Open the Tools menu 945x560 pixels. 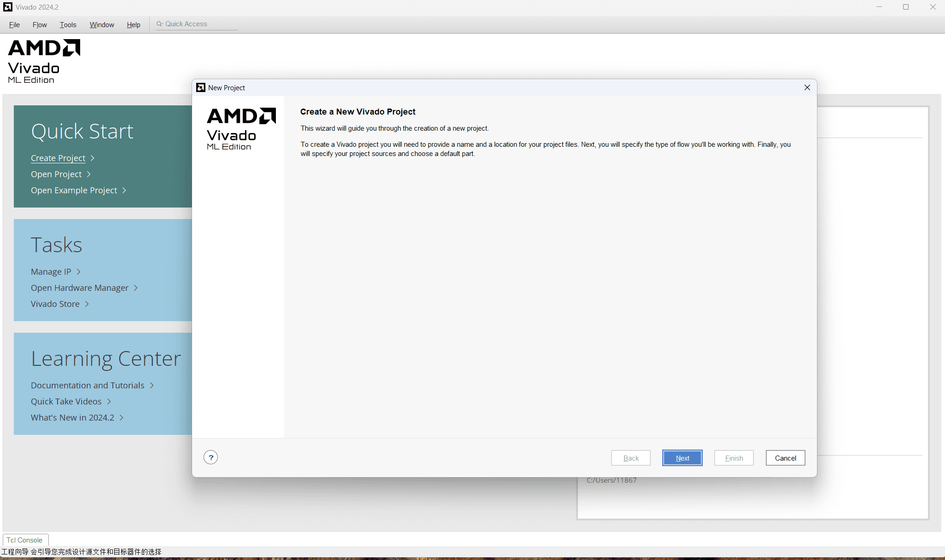click(68, 24)
